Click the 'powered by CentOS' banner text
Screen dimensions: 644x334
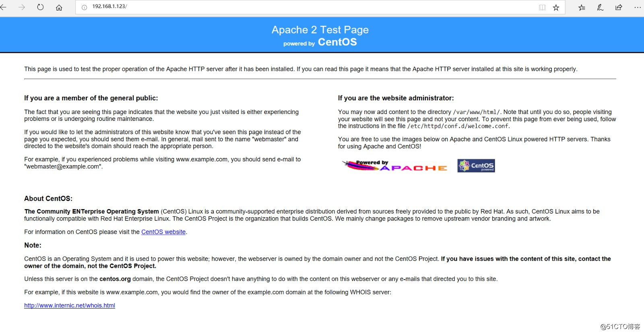[x=320, y=42]
